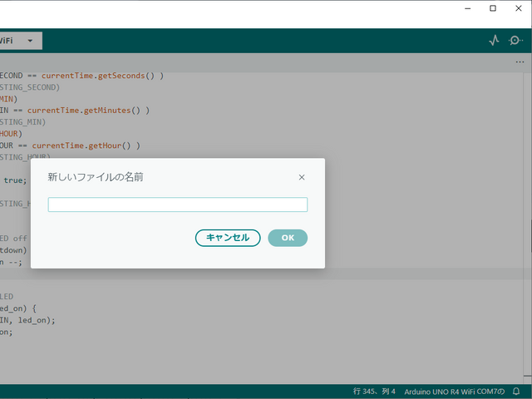Click Arduino UNO R4 WiFi COM7 status
The image size is (532, 399).
pos(455,392)
